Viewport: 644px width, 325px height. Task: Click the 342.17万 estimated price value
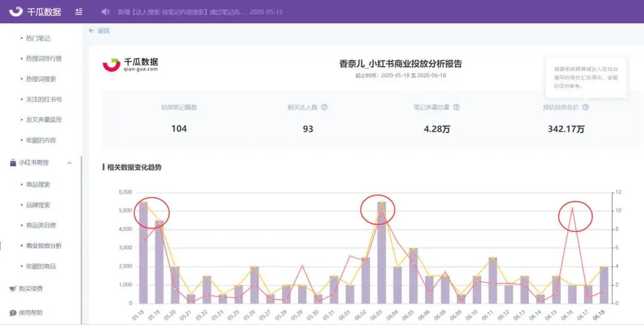click(566, 129)
